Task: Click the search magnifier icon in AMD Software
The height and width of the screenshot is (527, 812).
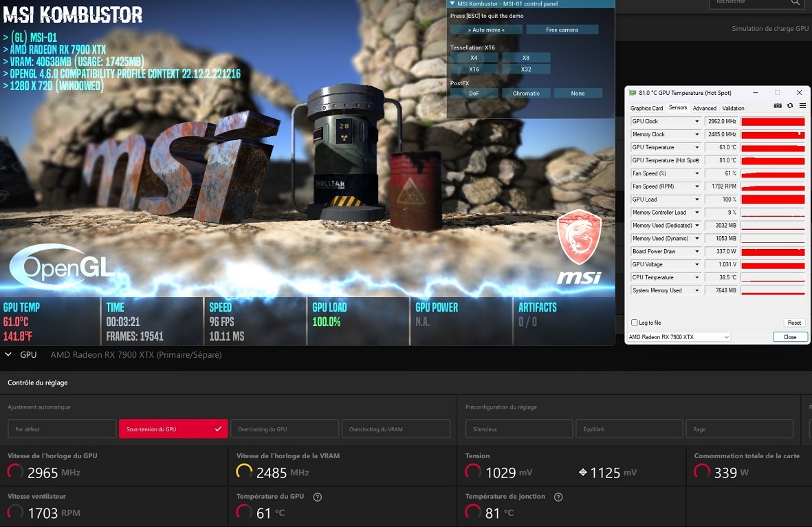Action: click(795, 3)
